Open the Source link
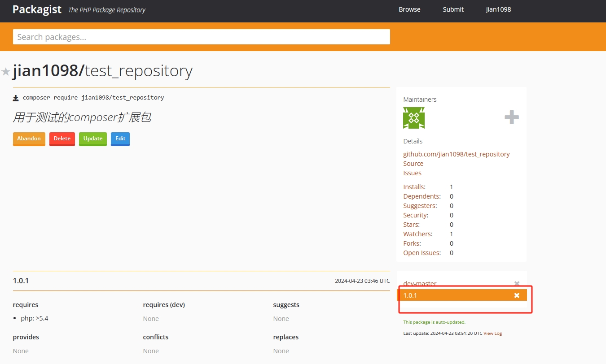606x364 pixels. tap(413, 164)
